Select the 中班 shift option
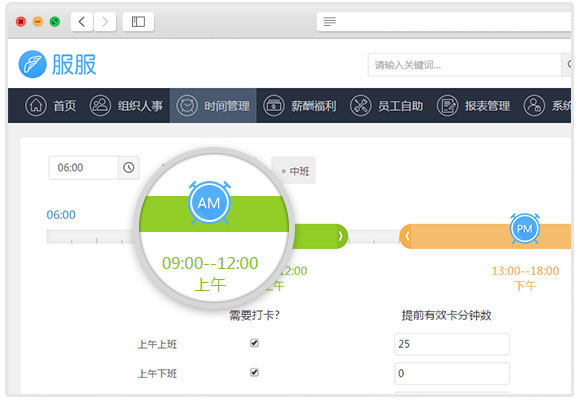The image size is (580, 400). click(294, 171)
